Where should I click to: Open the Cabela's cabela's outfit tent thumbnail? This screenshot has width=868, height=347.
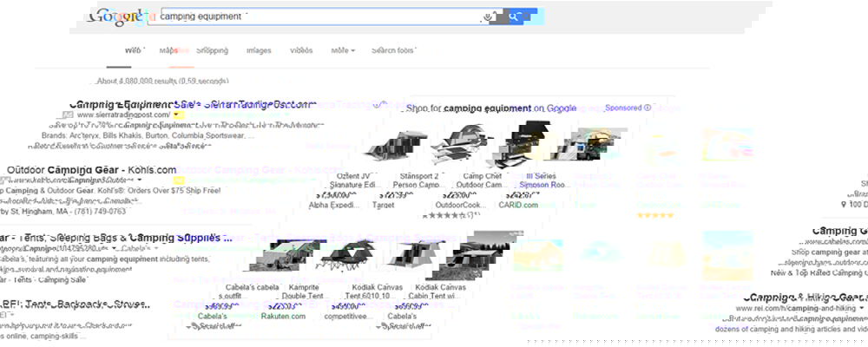[x=285, y=254]
